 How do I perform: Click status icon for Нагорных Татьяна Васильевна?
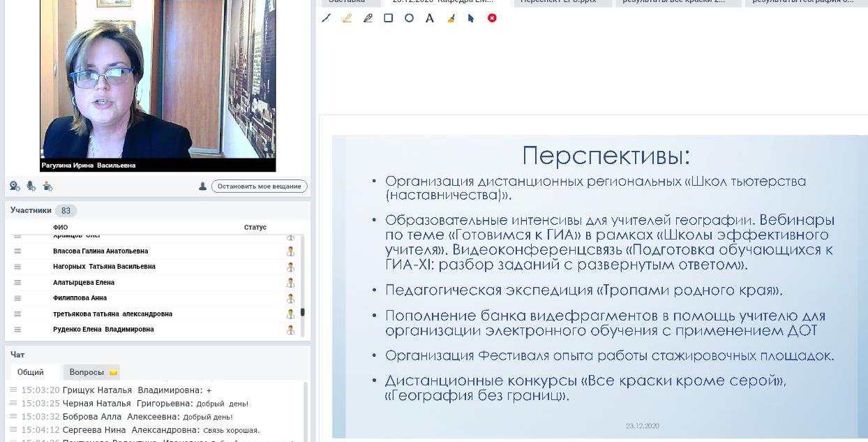point(290,267)
